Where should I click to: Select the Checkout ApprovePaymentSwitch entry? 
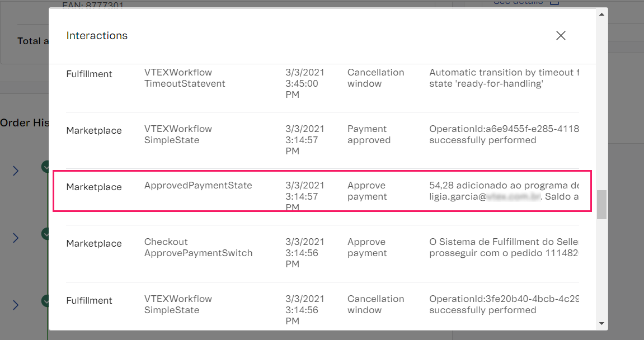[x=198, y=248]
